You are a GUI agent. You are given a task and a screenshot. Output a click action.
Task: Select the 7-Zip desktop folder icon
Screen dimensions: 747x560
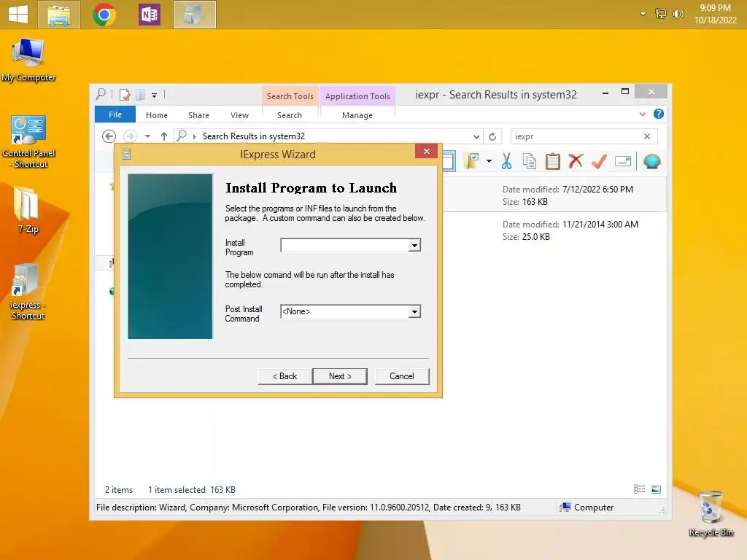coord(28,209)
